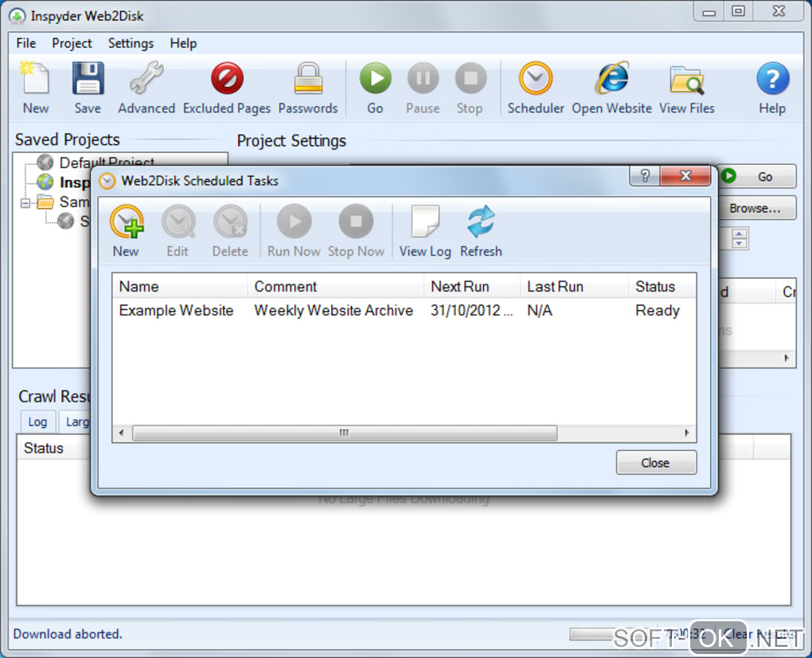
Task: Click the task list horizontal scrollbar thumb
Action: point(345,433)
